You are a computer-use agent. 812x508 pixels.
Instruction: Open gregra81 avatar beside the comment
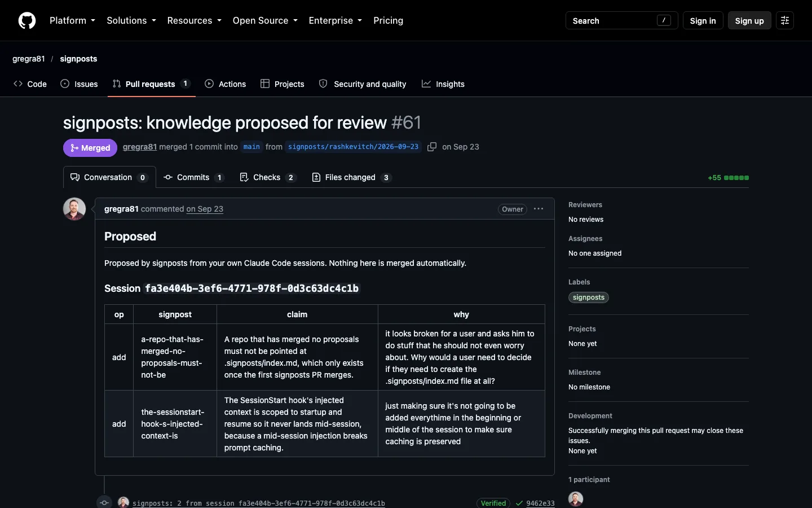click(74, 209)
